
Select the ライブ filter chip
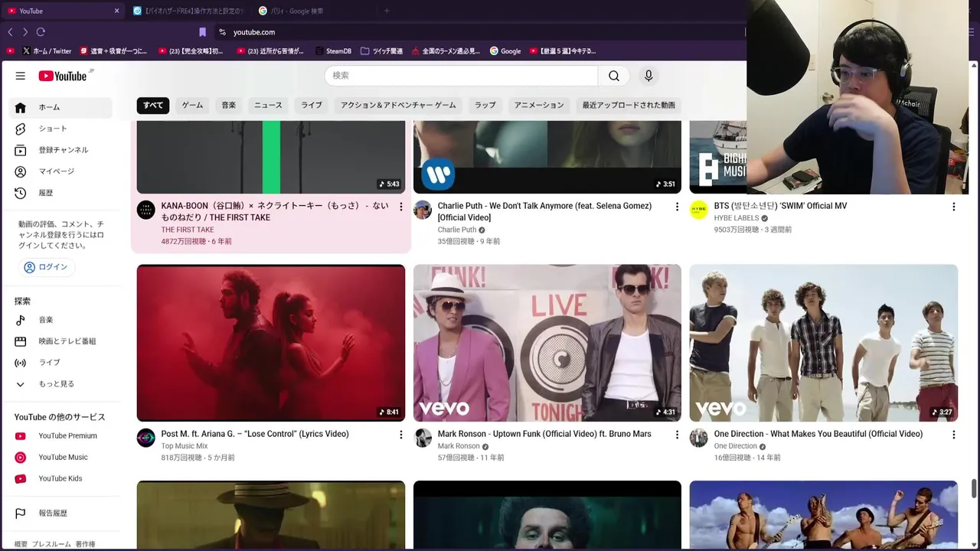tap(312, 105)
